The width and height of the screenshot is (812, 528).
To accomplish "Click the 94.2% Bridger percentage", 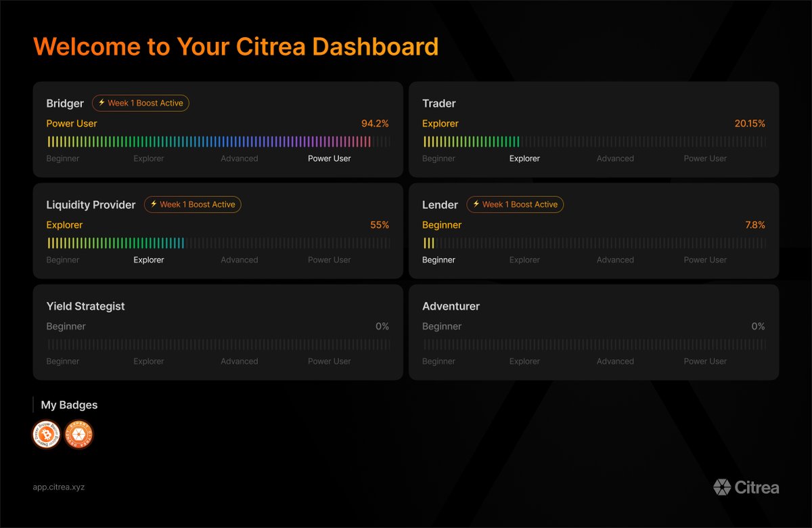I will (375, 123).
